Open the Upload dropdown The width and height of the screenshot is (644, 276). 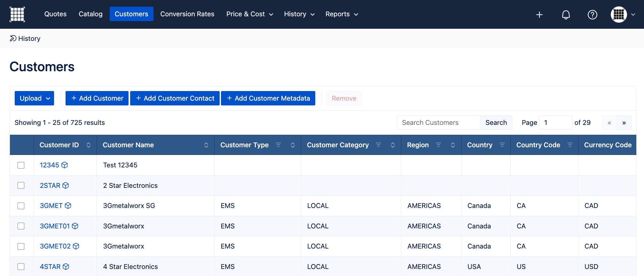[x=34, y=98]
